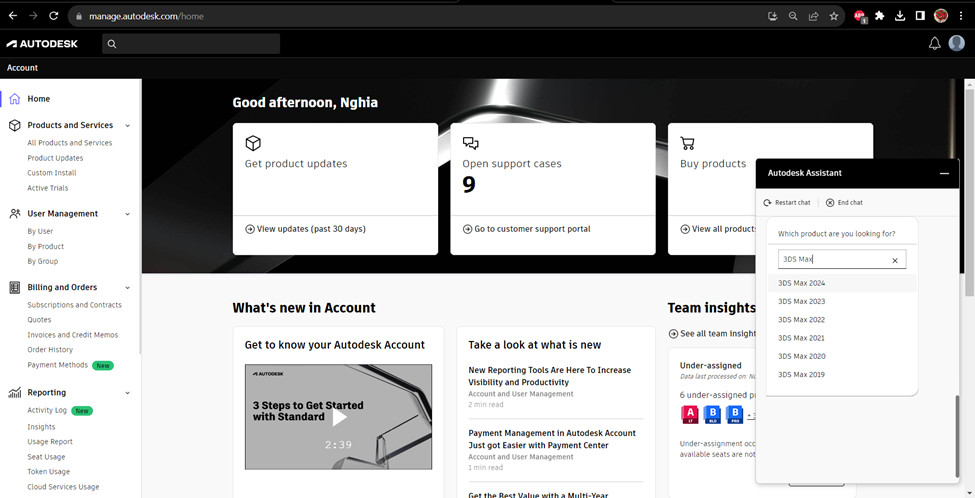
Task: Click the AutoCAD LT product icon
Action: tap(690, 414)
